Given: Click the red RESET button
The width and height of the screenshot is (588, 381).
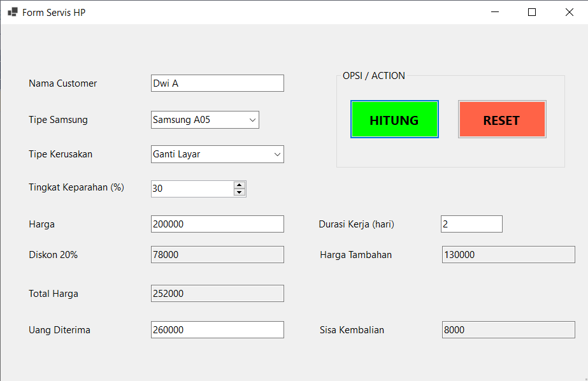Looking at the screenshot, I should tap(502, 119).
